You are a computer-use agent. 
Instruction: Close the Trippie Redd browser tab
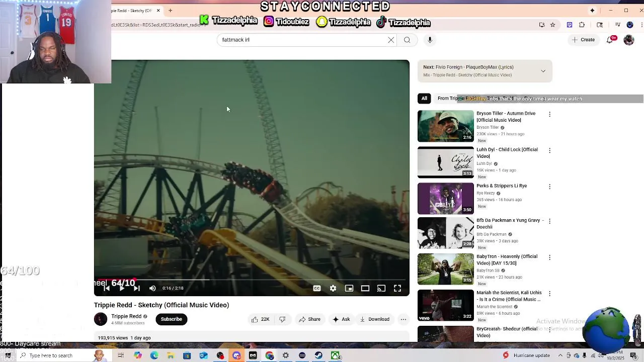pyautogui.click(x=158, y=11)
